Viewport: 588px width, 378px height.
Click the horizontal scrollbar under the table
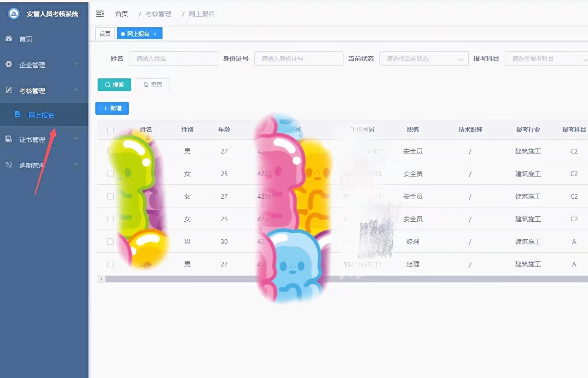coord(347,279)
